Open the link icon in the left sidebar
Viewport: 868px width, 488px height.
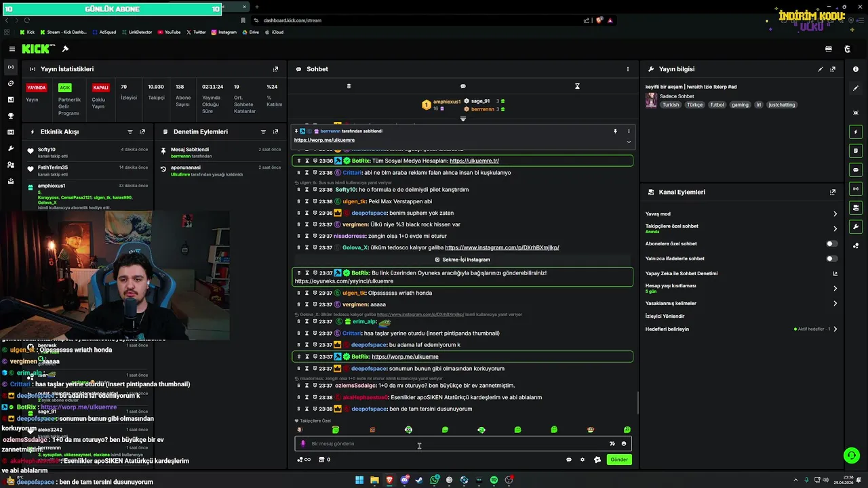pyautogui.click(x=10, y=83)
